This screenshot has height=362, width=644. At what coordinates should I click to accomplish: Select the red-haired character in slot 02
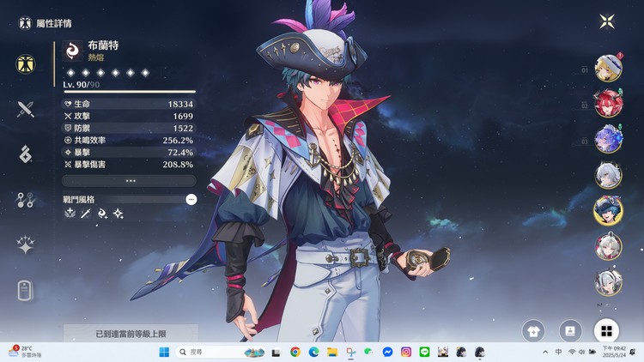pyautogui.click(x=608, y=104)
